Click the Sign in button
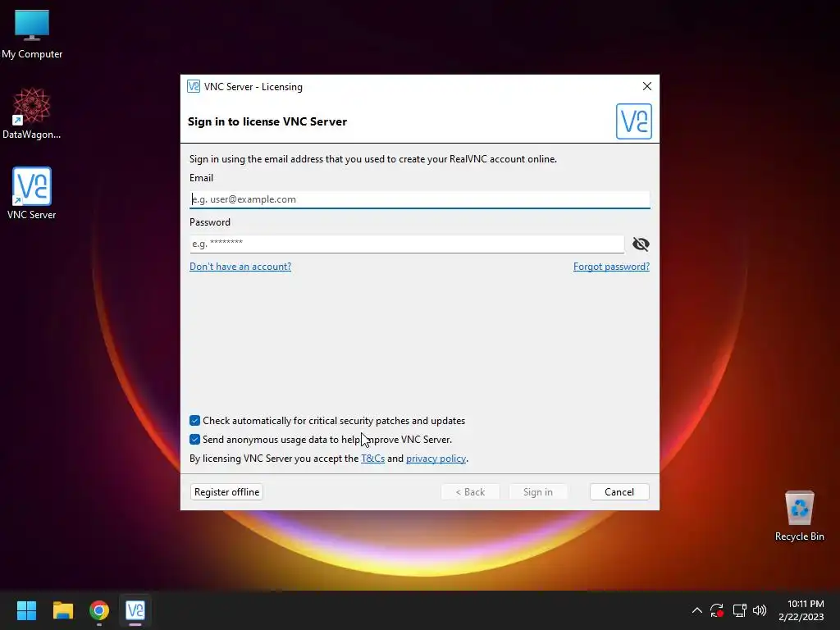Screen dimensions: 840x630 [x=538, y=492]
